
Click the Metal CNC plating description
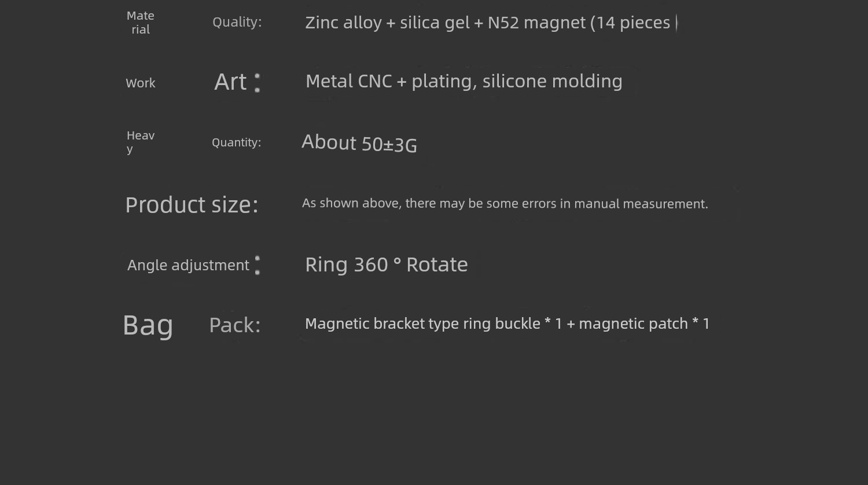click(x=464, y=81)
